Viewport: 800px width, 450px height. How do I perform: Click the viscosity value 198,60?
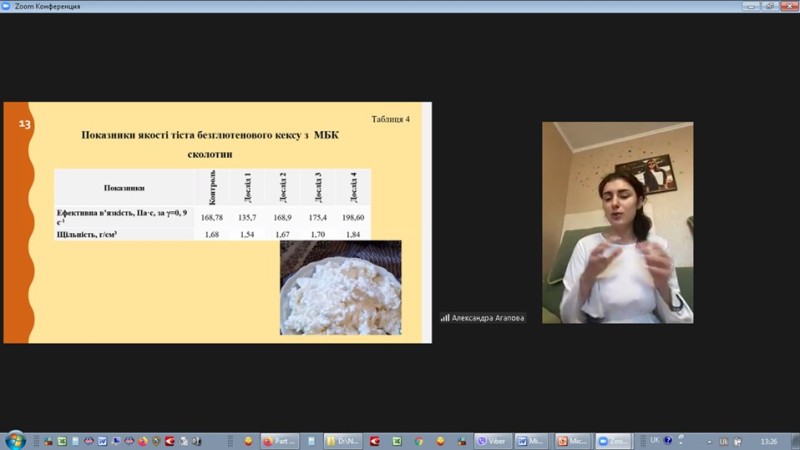(x=353, y=217)
